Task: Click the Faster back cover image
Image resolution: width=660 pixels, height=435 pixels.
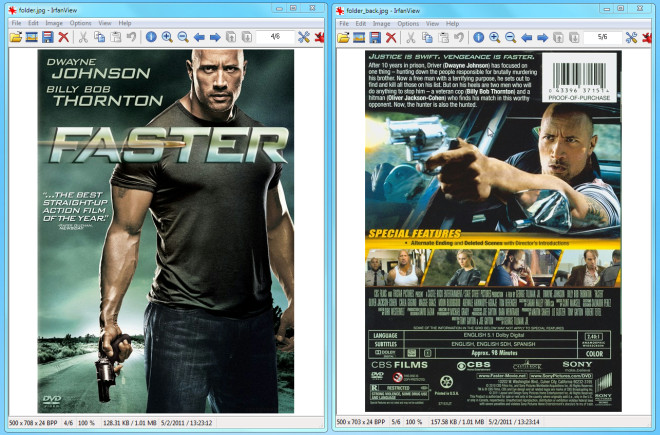Action: pos(493,231)
